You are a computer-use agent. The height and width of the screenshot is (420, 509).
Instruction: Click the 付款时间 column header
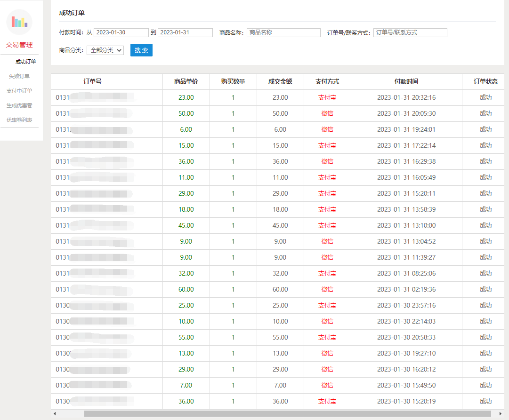tap(406, 82)
